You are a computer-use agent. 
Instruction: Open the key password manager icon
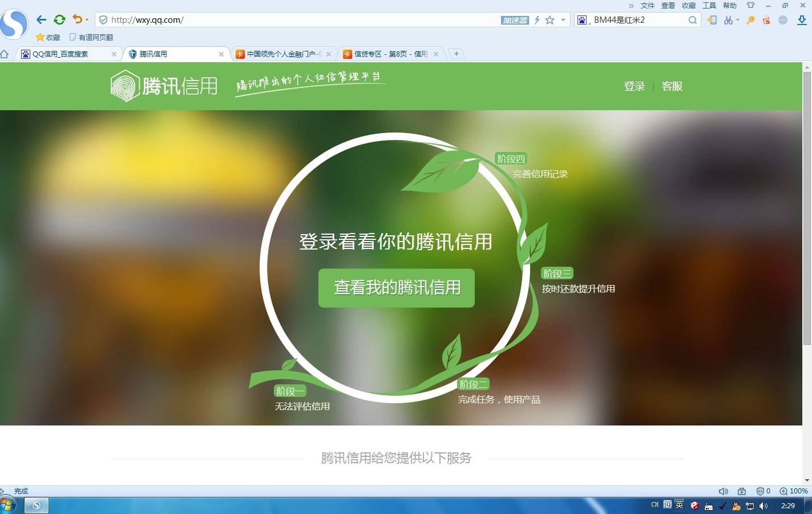click(751, 20)
